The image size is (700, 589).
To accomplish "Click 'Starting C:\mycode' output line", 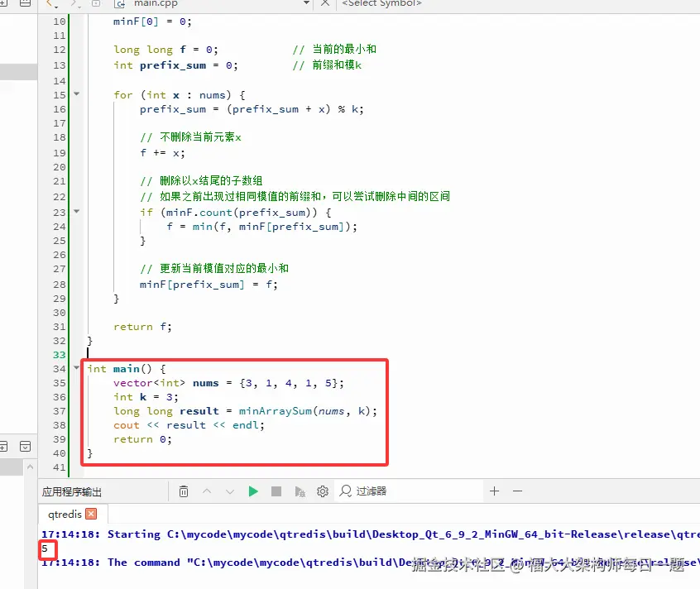I will click(371, 534).
